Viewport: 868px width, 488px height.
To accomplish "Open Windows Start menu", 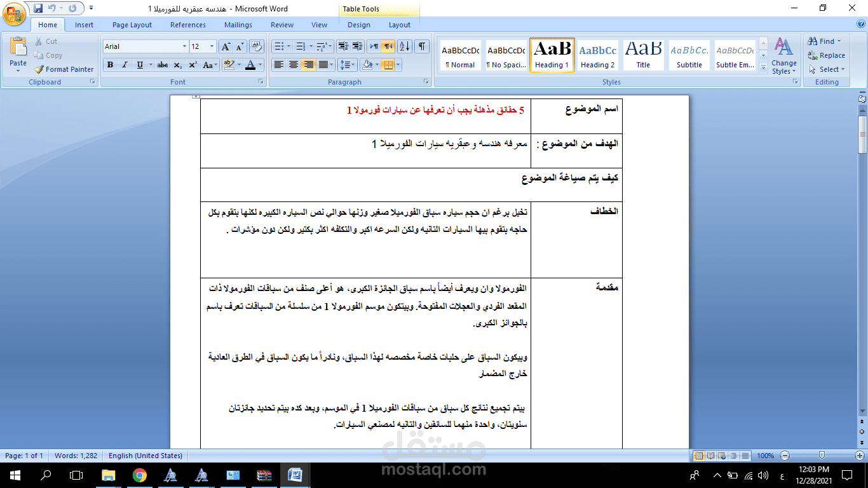I will point(15,475).
